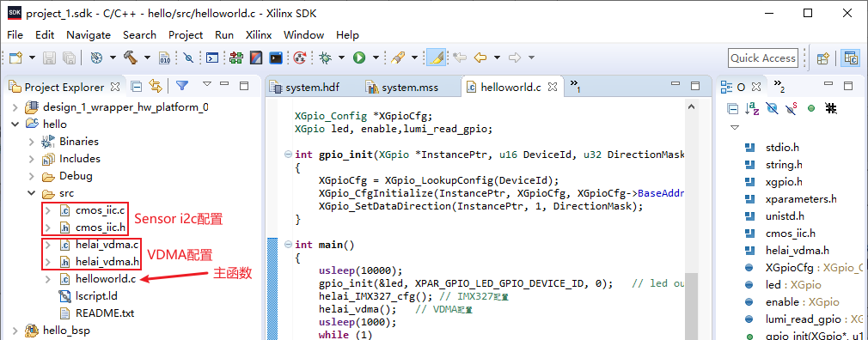Minimize the Project Explorer view

point(224,85)
